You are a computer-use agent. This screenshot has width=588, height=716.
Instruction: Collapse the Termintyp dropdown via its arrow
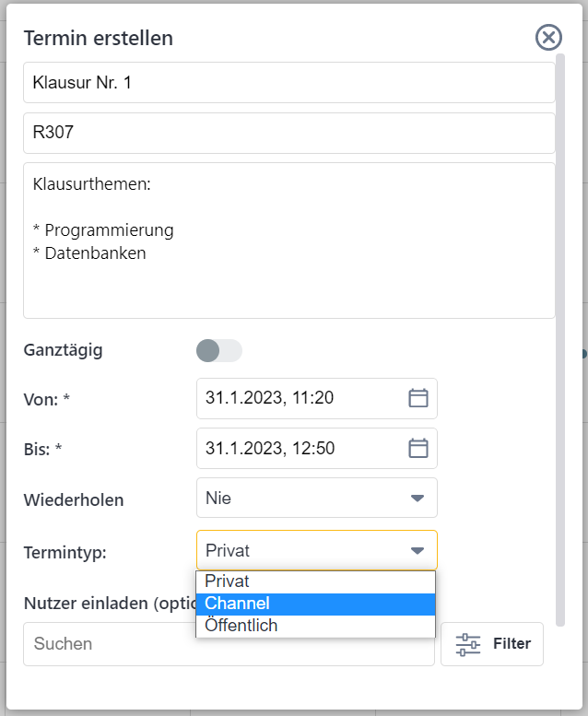[x=417, y=551]
